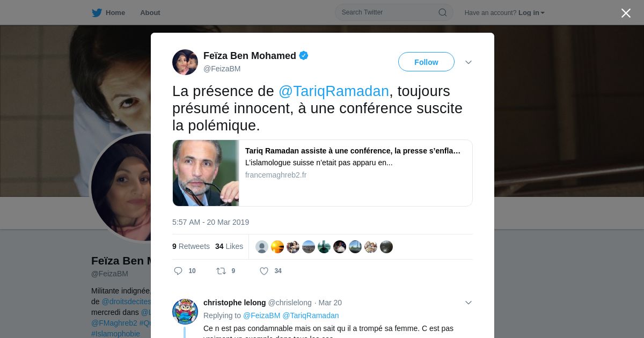Click the reply speech bubble icon
This screenshot has width=644, height=338.
point(178,271)
